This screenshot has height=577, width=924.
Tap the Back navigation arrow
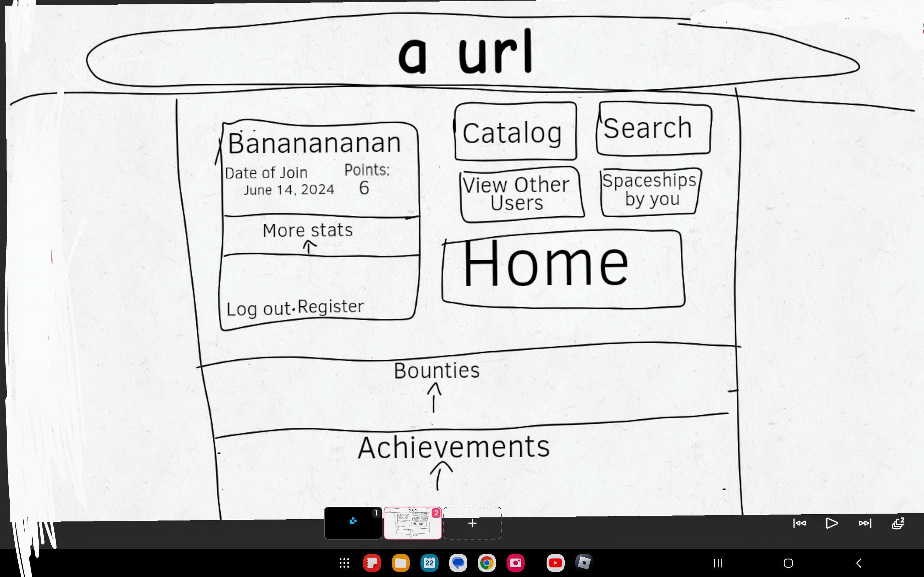[859, 563]
